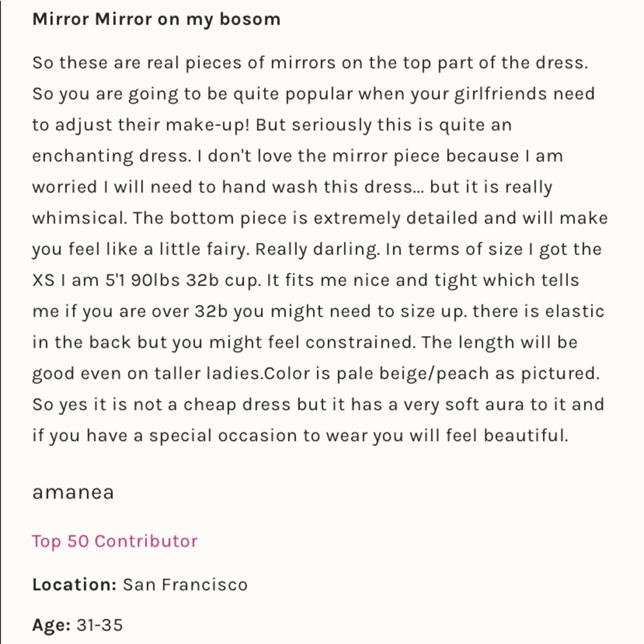Click the Age label
Viewport: 644px width, 644px height.
point(51,625)
